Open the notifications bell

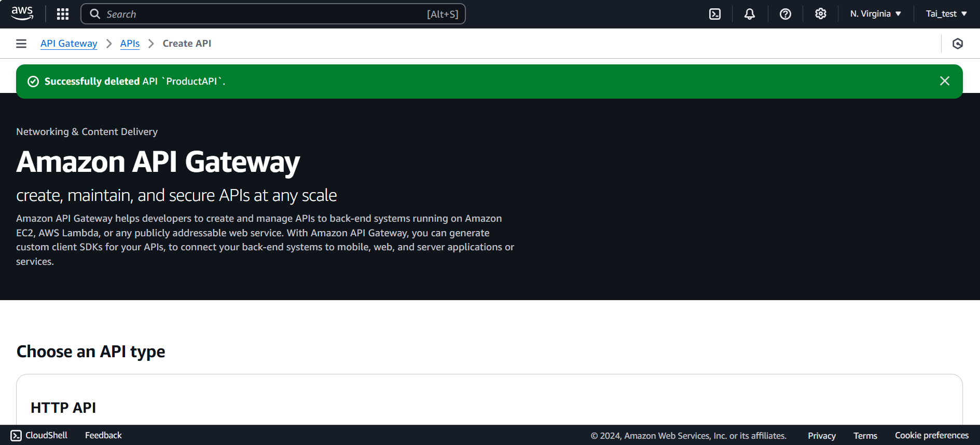tap(750, 14)
